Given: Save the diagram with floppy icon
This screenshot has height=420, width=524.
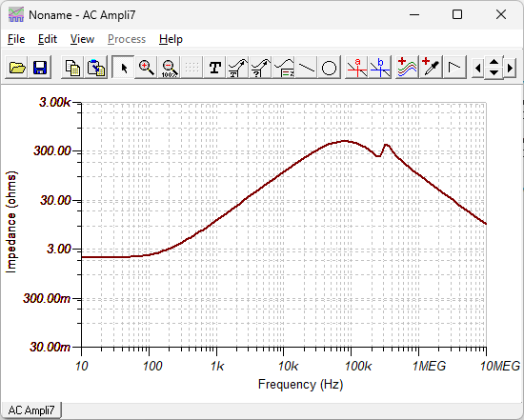Looking at the screenshot, I should coord(40,68).
